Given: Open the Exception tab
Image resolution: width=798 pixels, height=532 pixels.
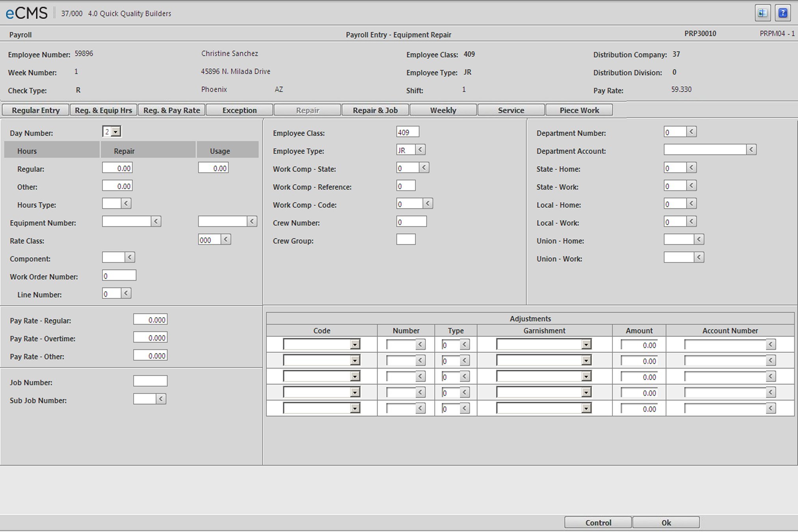Looking at the screenshot, I should pyautogui.click(x=240, y=110).
